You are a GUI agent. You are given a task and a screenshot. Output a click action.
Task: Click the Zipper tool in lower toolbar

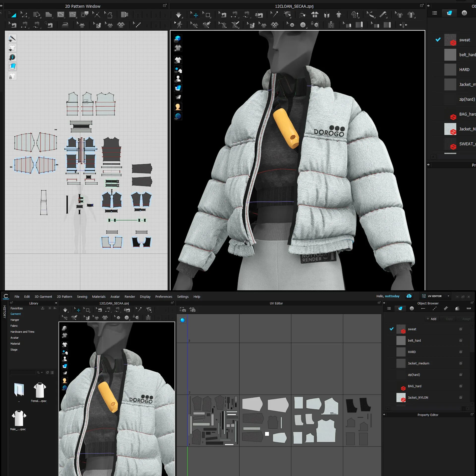[x=148, y=318]
